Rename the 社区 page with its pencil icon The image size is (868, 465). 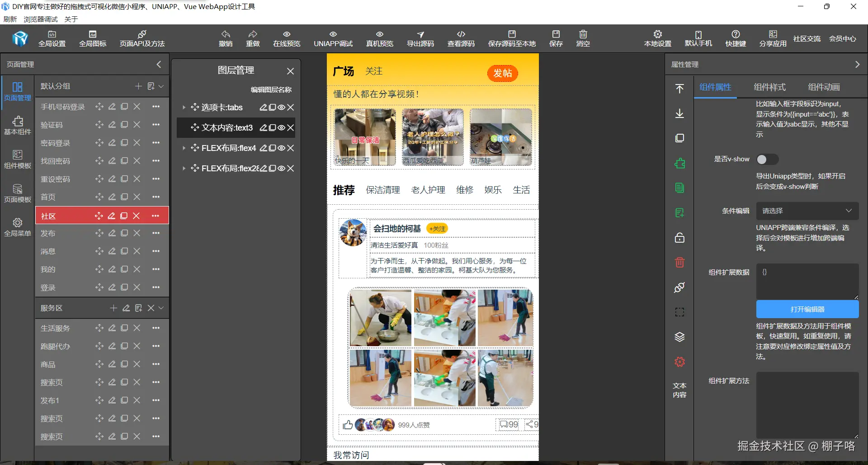coord(111,216)
